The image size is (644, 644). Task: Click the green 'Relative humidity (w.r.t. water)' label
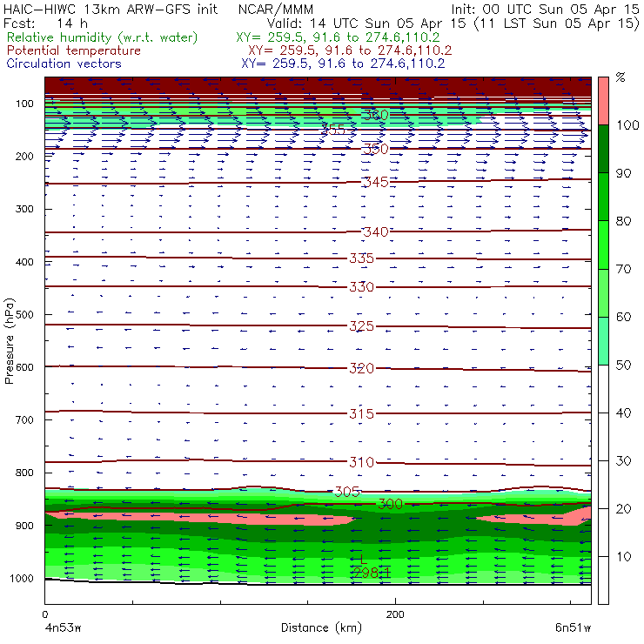coord(102,37)
